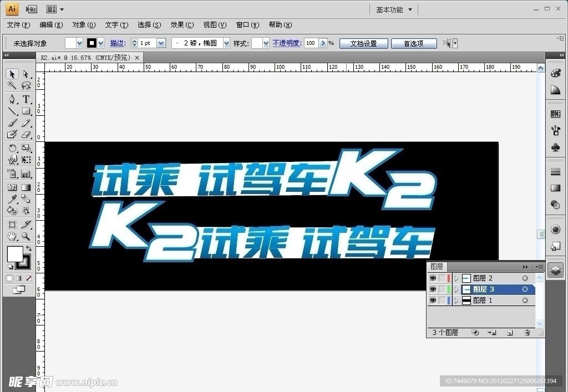Click target circle of 图层 3

coord(525,289)
